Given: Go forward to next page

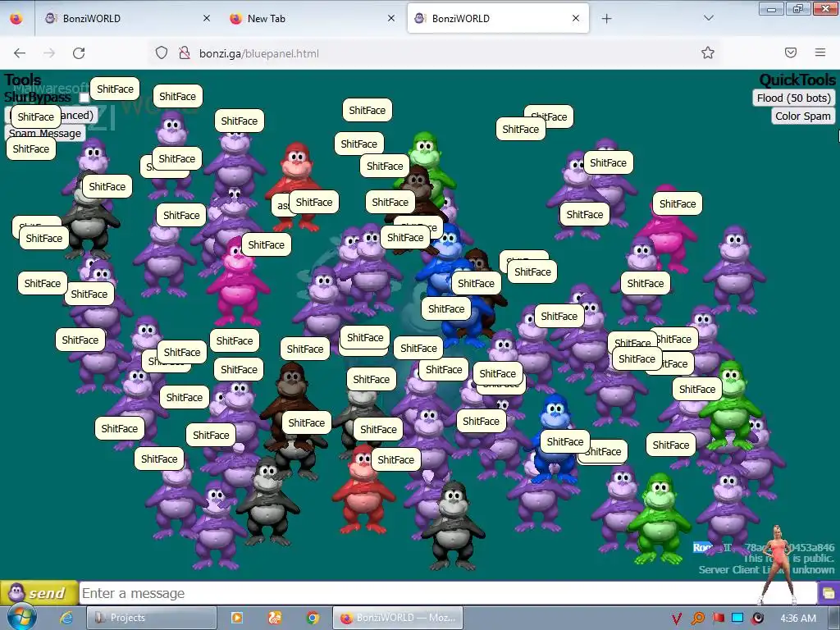Looking at the screenshot, I should point(49,53).
